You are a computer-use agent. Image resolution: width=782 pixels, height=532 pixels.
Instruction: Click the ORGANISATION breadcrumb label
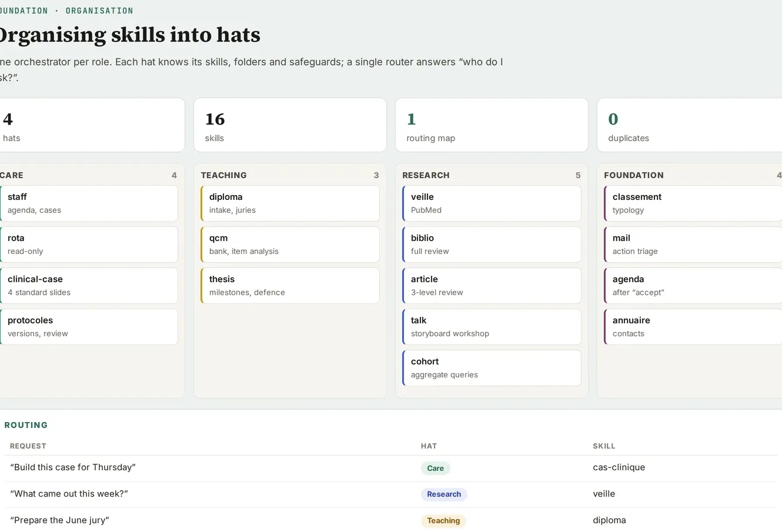click(99, 11)
